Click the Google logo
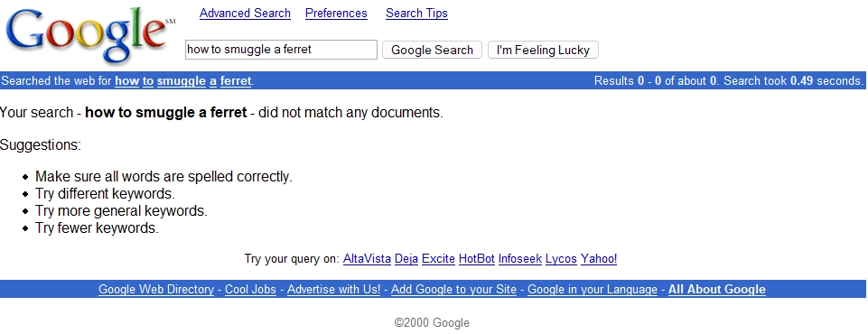The image size is (868, 334). click(90, 34)
